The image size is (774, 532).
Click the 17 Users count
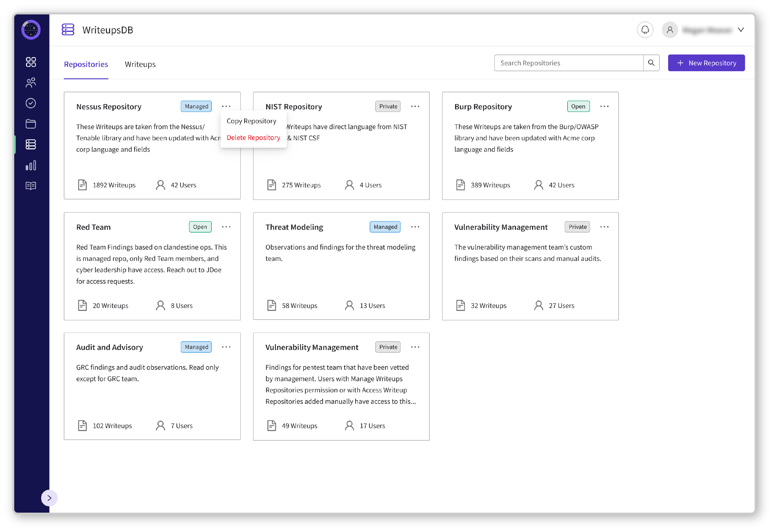373,426
